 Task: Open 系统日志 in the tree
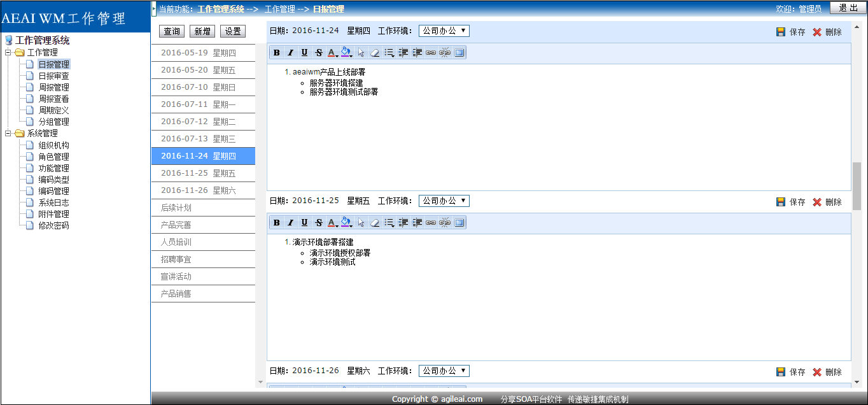(53, 202)
